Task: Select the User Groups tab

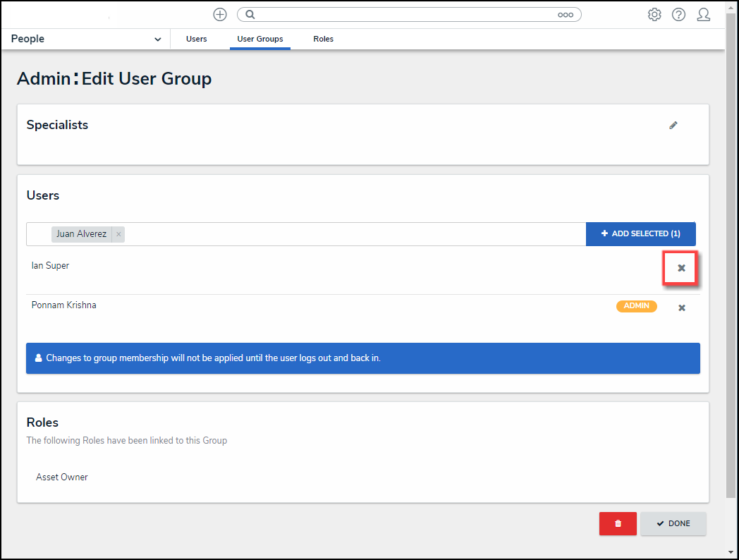Action: click(x=260, y=39)
